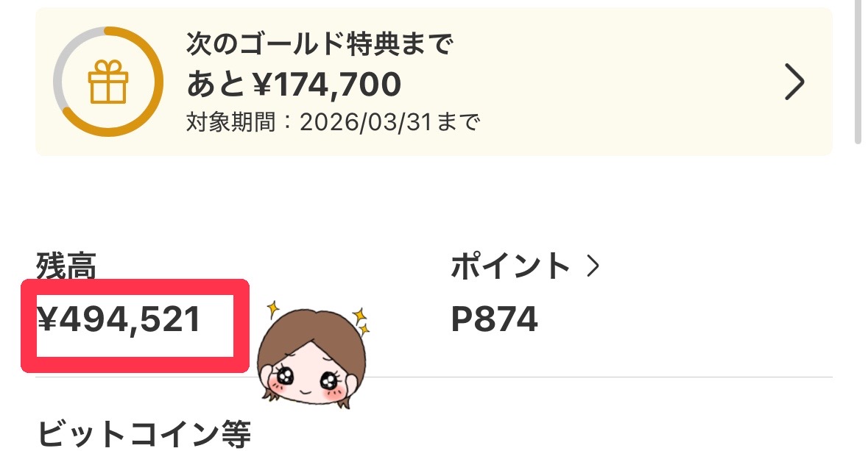Open the ビットコイン等 section
The image size is (868, 451).
click(144, 433)
